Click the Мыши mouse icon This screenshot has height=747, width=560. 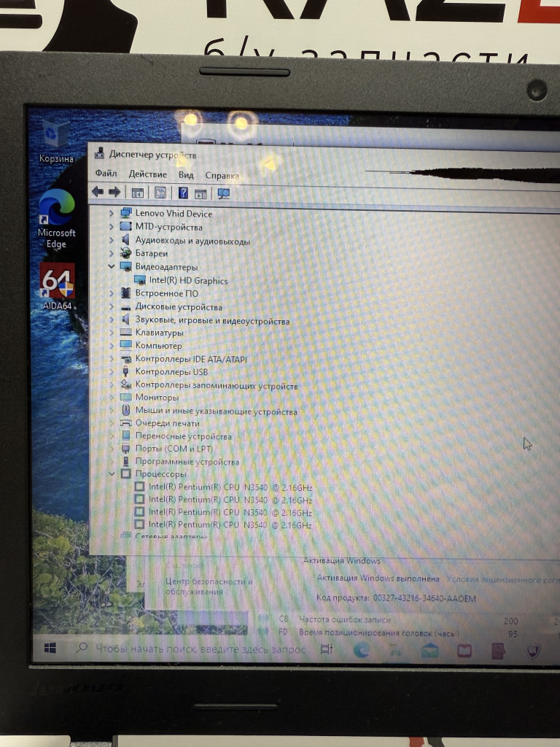(x=125, y=410)
